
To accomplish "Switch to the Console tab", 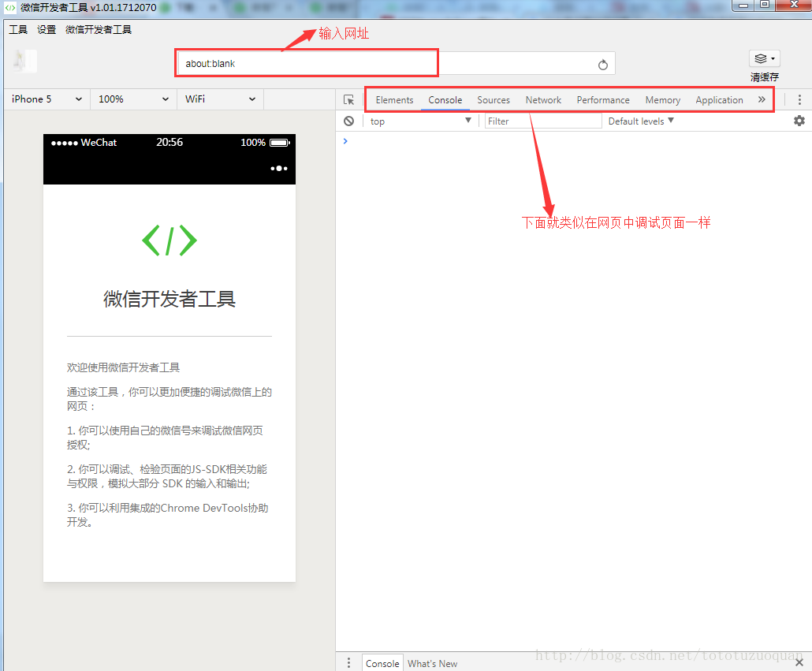I will coord(445,100).
